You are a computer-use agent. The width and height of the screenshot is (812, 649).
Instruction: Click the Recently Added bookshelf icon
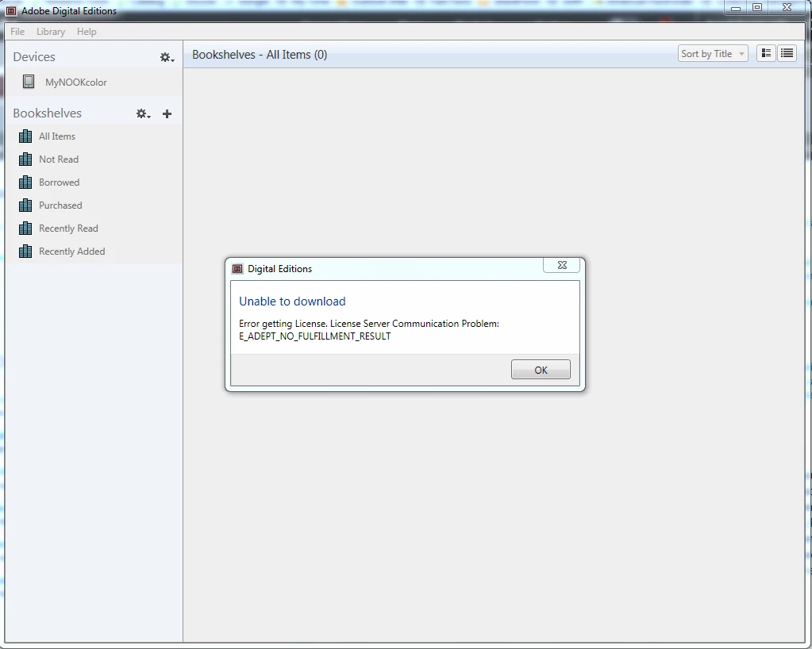pos(25,251)
